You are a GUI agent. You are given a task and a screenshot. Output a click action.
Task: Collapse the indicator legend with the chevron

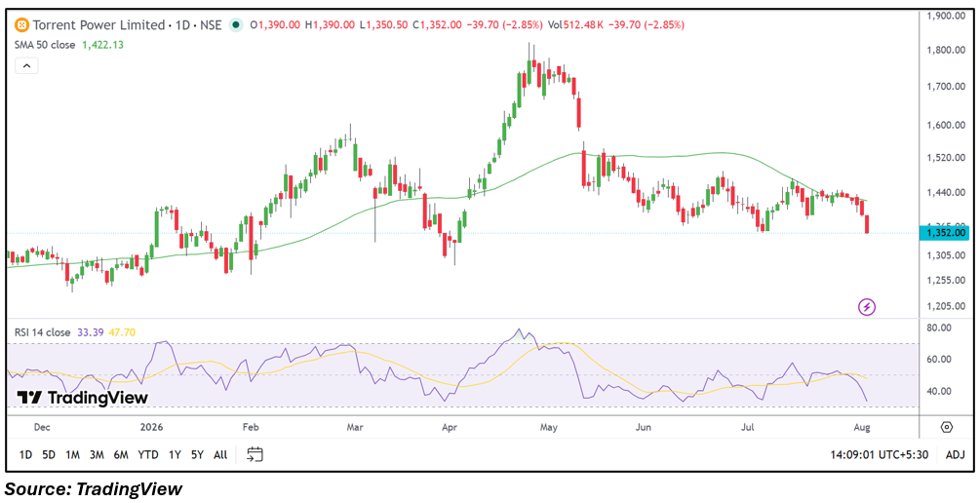point(27,65)
